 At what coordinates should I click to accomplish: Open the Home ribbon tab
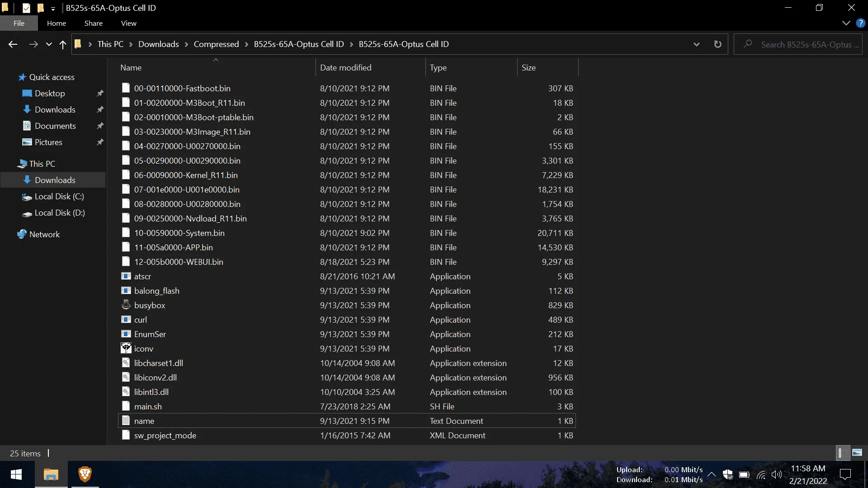pyautogui.click(x=57, y=23)
